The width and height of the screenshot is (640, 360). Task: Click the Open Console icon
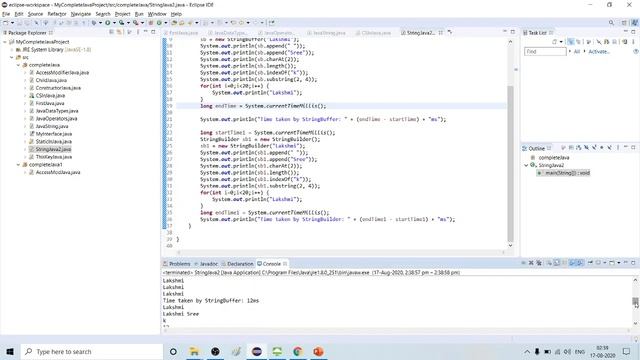(x=612, y=263)
